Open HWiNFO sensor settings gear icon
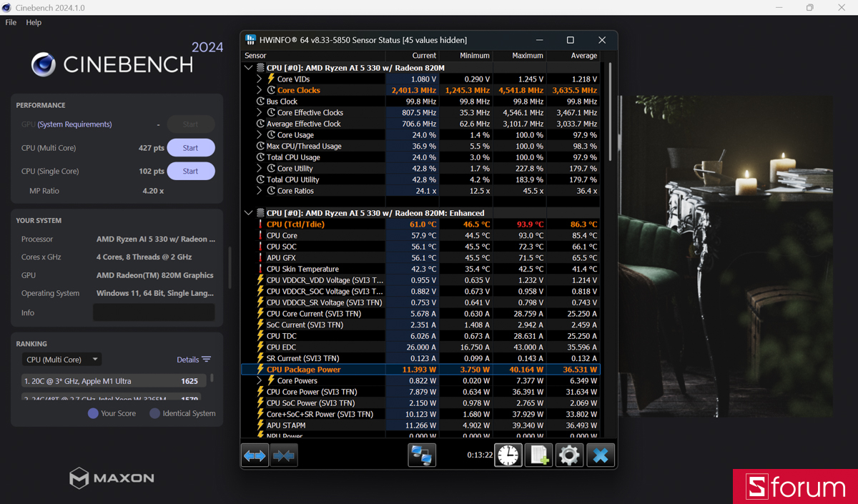This screenshot has height=504, width=858. pyautogui.click(x=569, y=455)
